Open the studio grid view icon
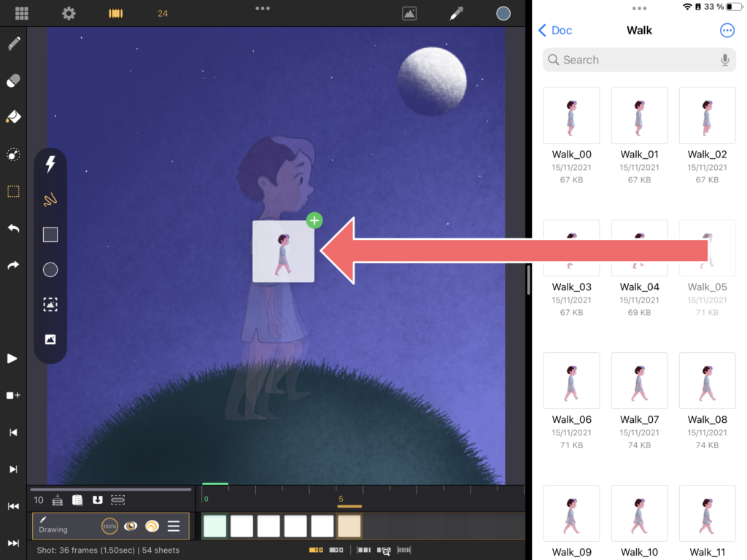Screen dimensions: 747x560 pyautogui.click(x=21, y=13)
